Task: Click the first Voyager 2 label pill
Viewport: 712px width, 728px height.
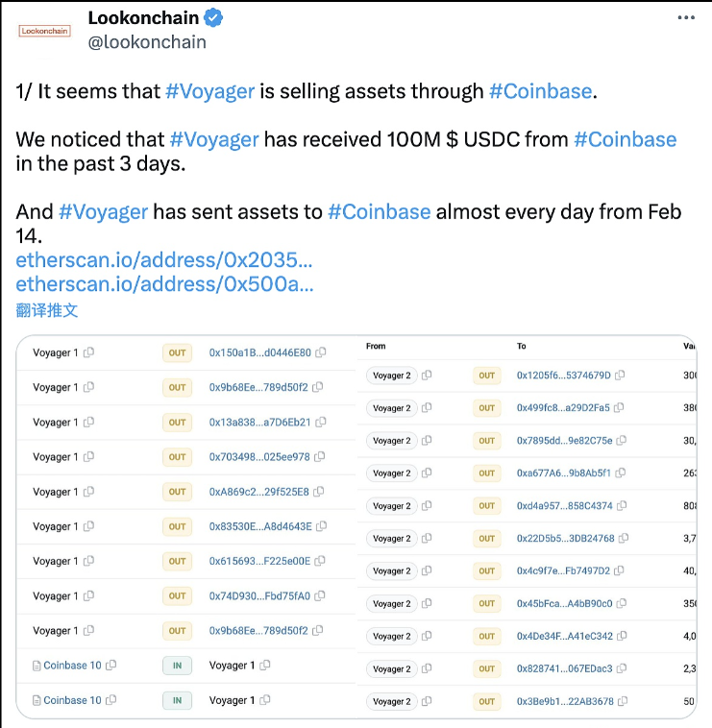Action: pos(392,376)
